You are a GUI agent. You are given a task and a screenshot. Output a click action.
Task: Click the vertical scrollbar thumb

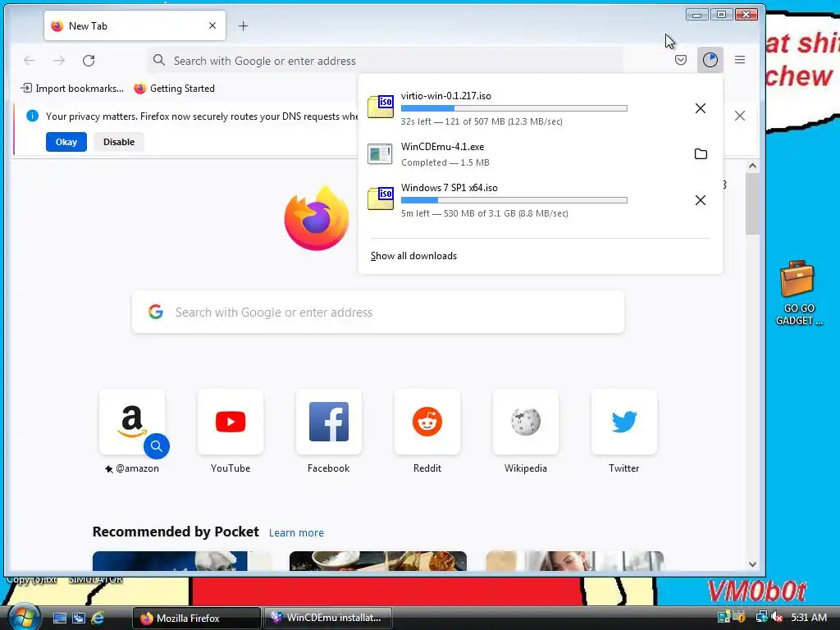752,203
